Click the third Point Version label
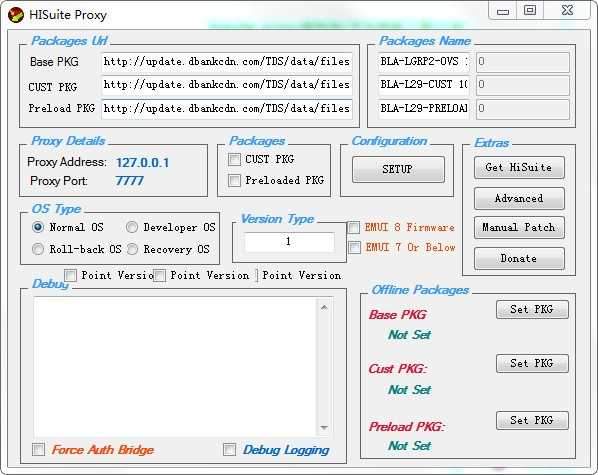This screenshot has width=598, height=475. (x=302, y=275)
